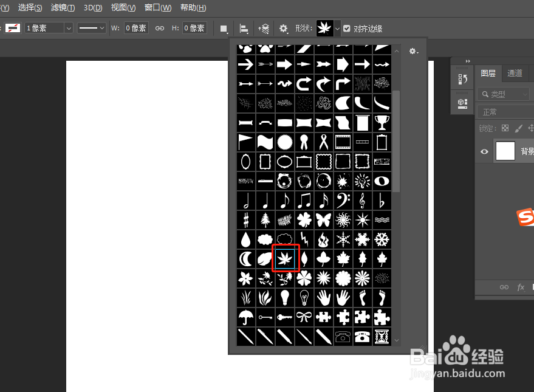The width and height of the screenshot is (534, 392).
Task: Open the tool preset picker in the options bar
Action: 12,27
